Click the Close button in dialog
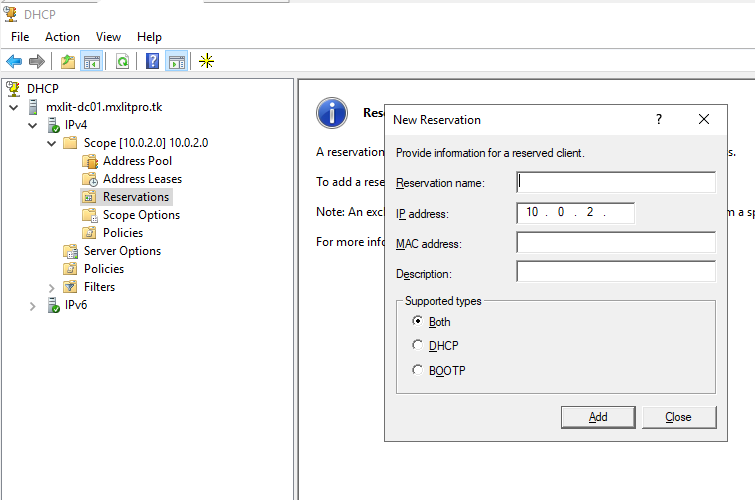The width and height of the screenshot is (755, 500). (679, 417)
